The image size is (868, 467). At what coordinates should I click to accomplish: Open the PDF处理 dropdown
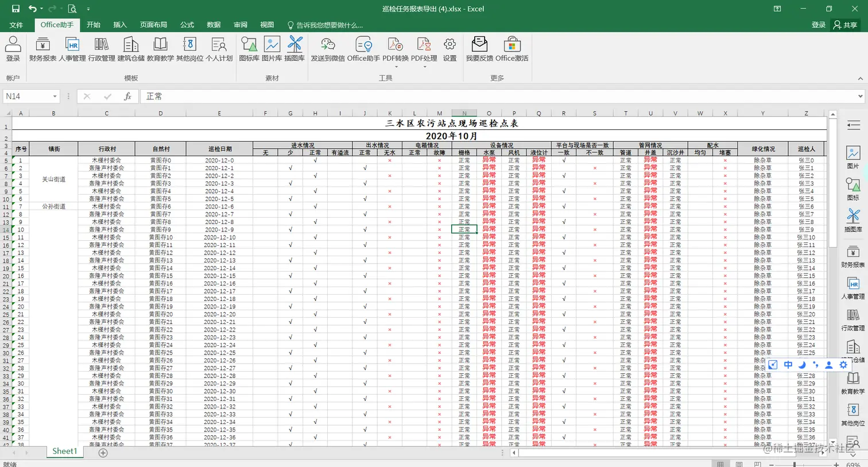424,67
